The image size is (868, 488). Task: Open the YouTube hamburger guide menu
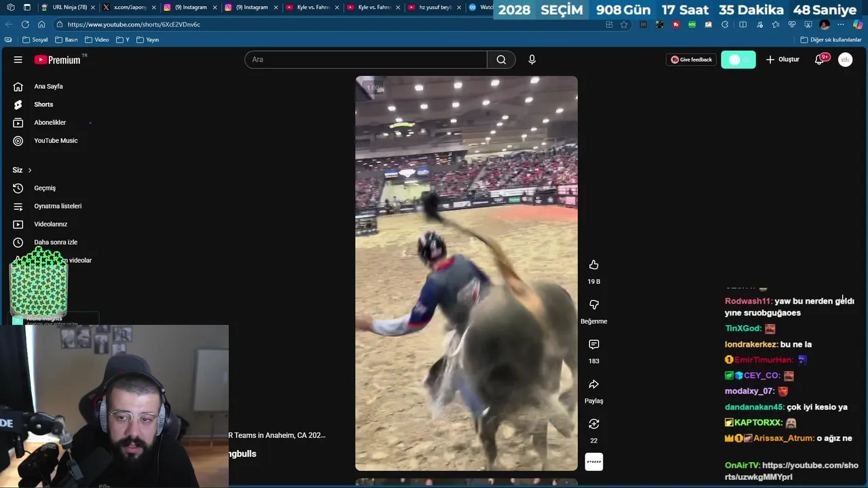(18, 60)
